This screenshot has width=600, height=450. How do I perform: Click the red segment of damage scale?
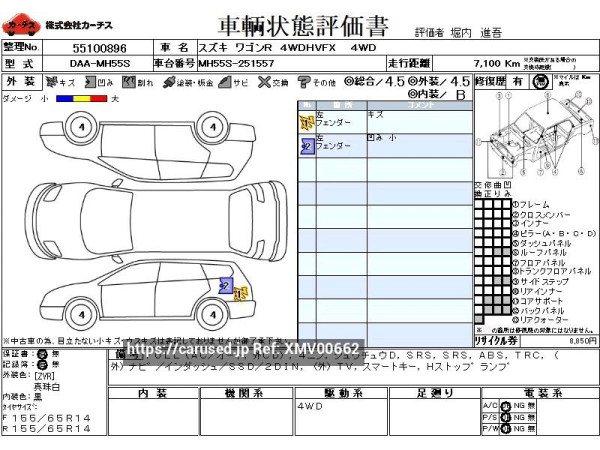[99, 99]
